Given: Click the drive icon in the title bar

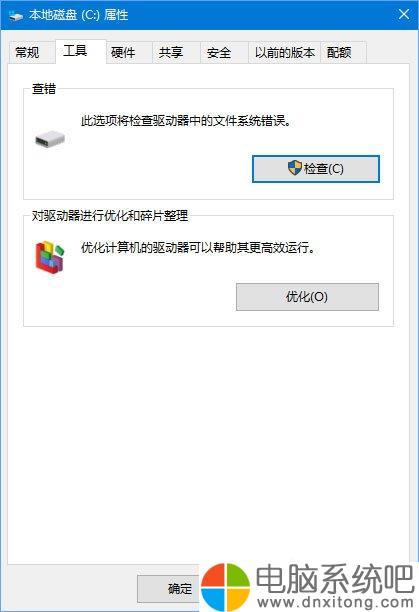Looking at the screenshot, I should (15, 15).
